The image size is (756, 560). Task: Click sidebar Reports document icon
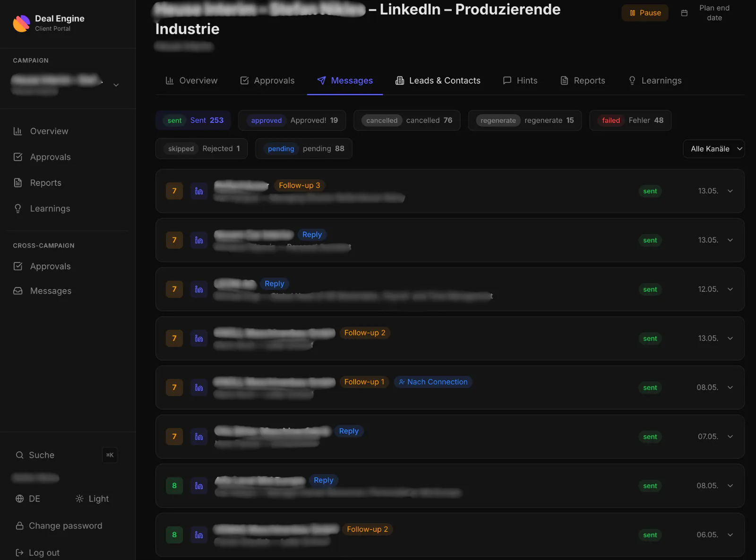[17, 182]
